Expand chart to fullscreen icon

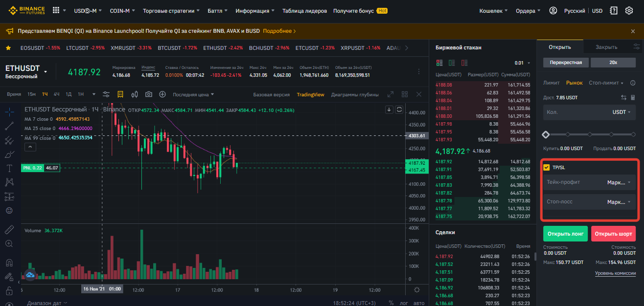click(x=391, y=94)
